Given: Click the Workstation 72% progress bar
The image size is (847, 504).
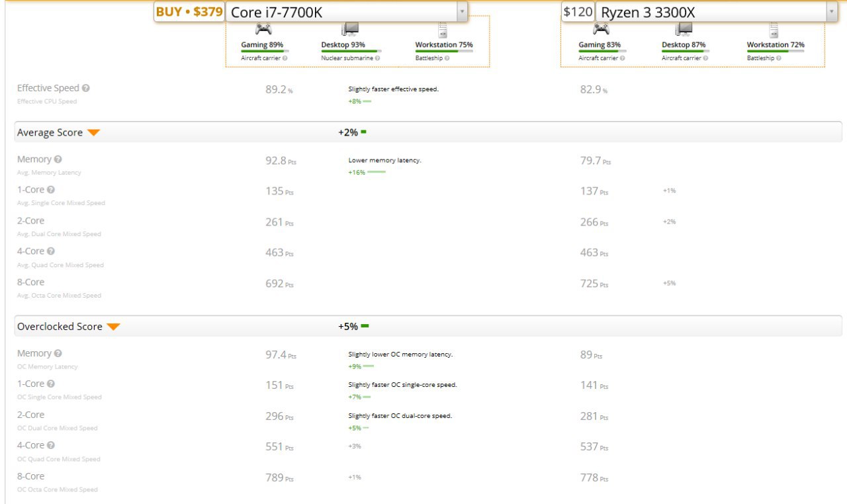Looking at the screenshot, I should (776, 51).
